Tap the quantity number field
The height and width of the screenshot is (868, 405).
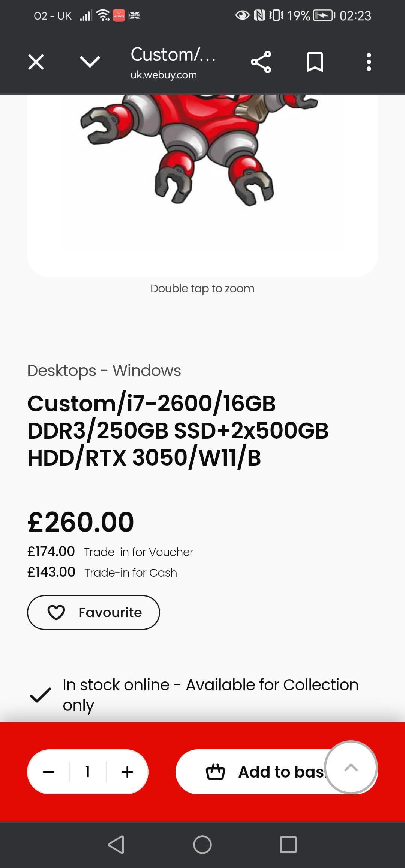(x=88, y=772)
